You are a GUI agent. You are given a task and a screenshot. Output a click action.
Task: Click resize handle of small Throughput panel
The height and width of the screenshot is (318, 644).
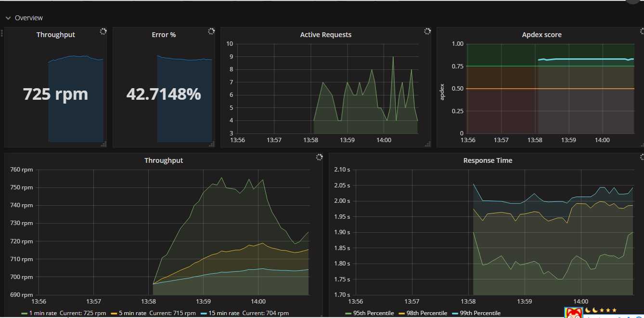coord(103,144)
